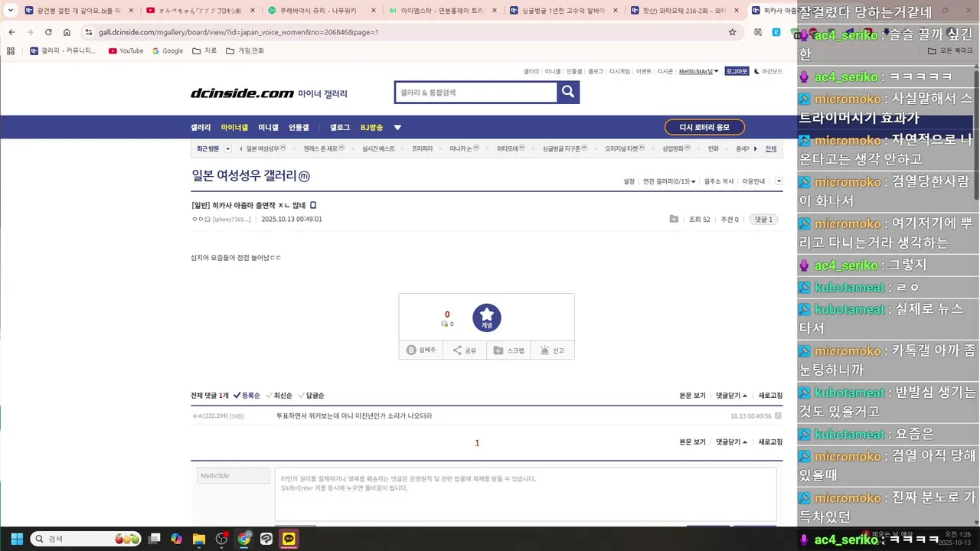980x551 pixels.
Task: Click the mobile icon beside the post title
Action: click(313, 205)
